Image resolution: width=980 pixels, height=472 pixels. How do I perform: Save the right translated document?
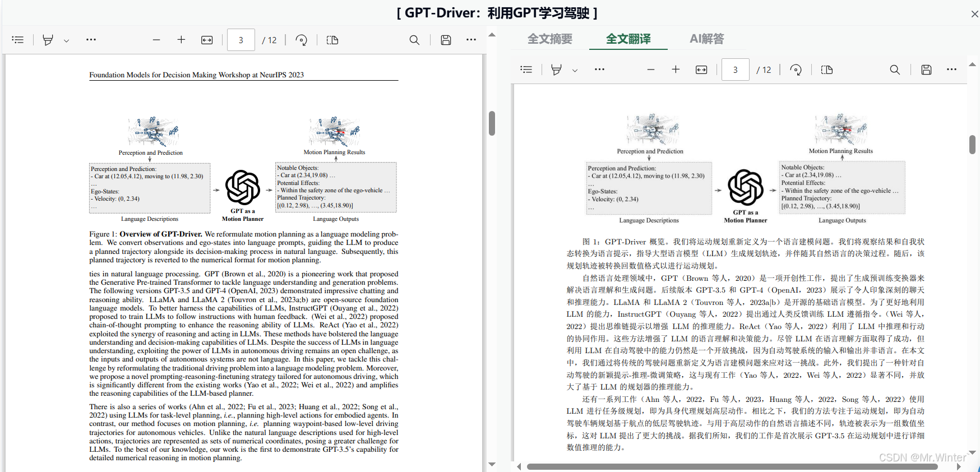(x=927, y=70)
